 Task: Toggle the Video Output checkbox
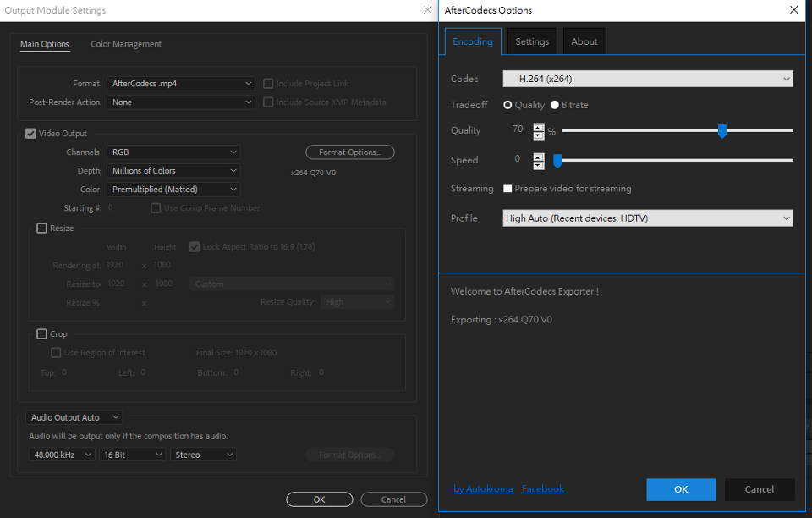(x=30, y=134)
